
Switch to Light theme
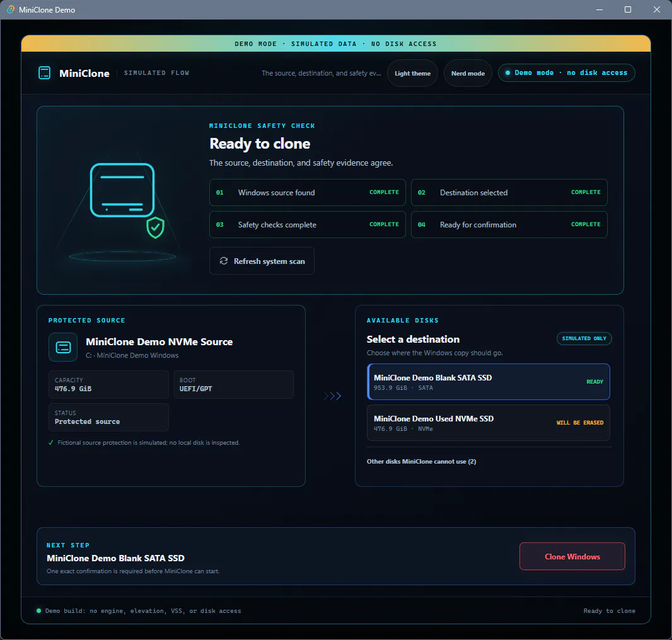[412, 73]
